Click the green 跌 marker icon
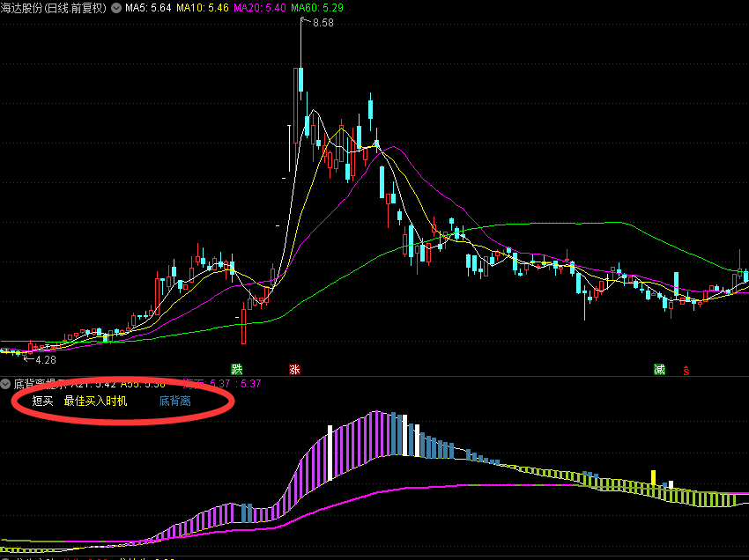The width and height of the screenshot is (749, 560). (236, 370)
